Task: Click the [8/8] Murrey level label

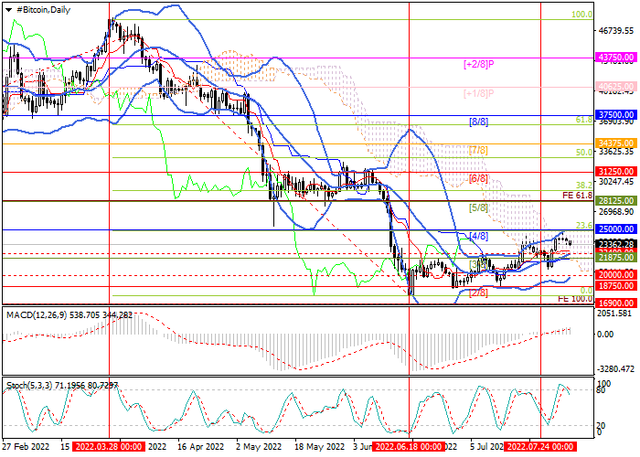Action: tap(478, 121)
